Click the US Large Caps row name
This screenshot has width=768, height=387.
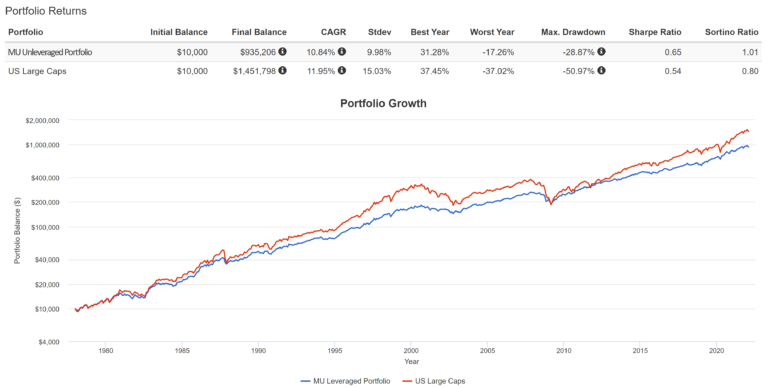[37, 71]
